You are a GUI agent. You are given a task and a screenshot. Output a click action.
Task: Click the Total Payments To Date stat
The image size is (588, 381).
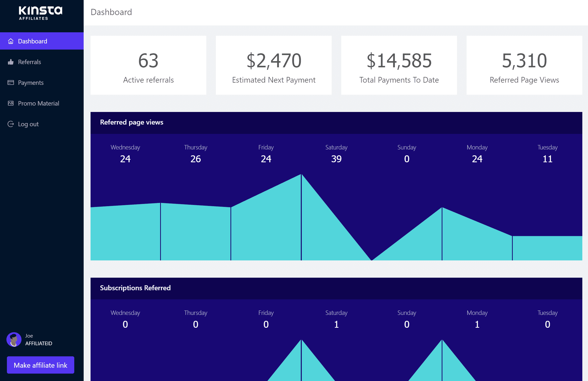click(398, 66)
